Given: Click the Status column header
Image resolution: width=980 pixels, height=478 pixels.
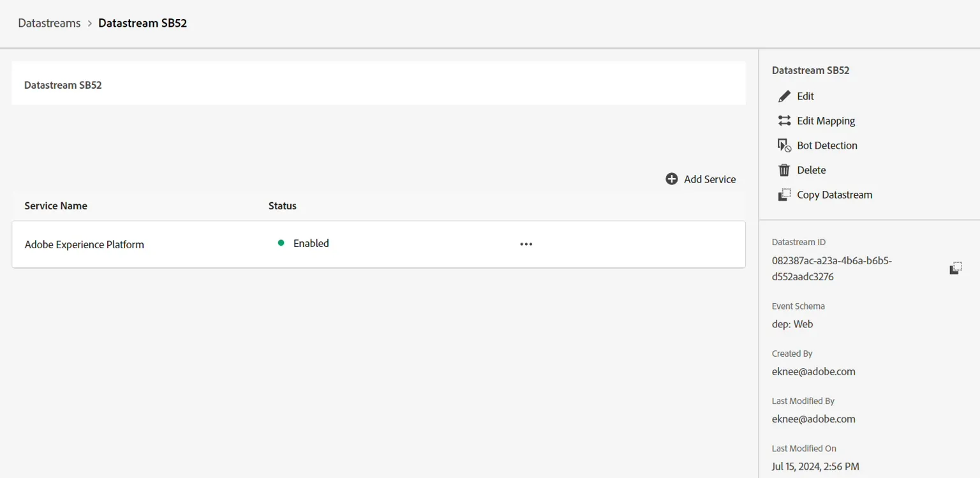Looking at the screenshot, I should point(282,206).
